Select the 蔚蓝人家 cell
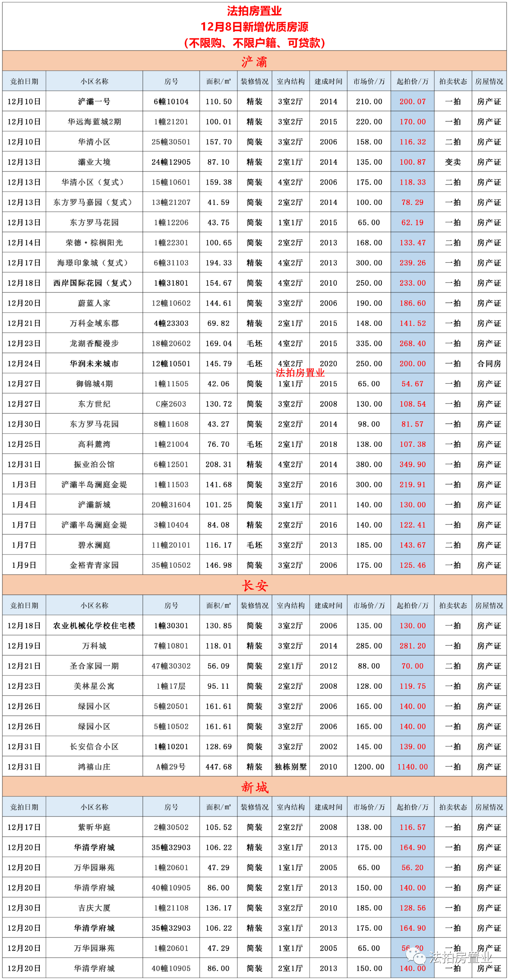Viewport: 509px width, 980px height. pos(94,303)
